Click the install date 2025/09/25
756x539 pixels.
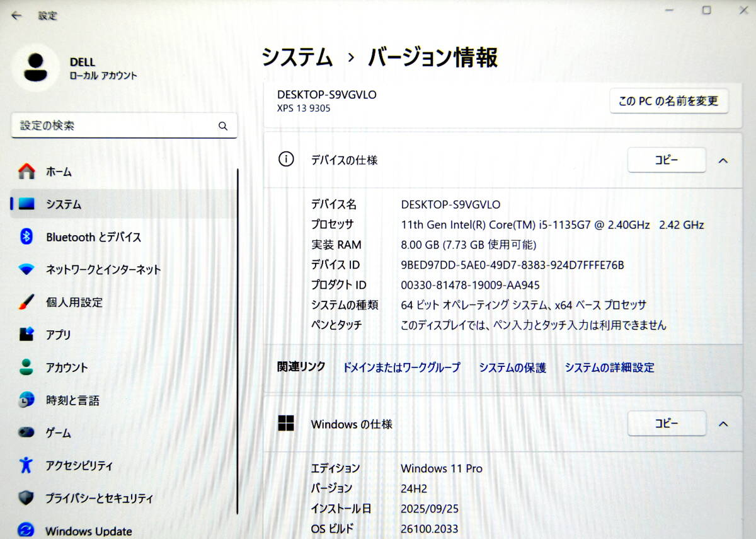[x=429, y=509]
